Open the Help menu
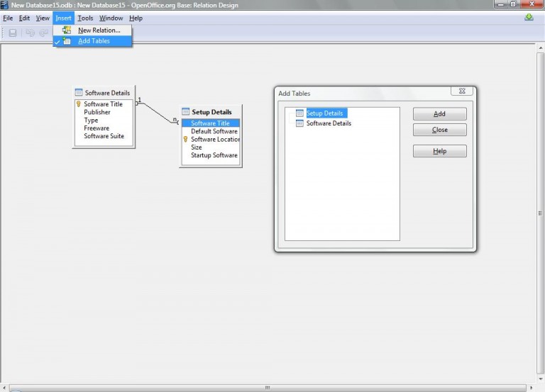Screen dimensions: 545x392 pyautogui.click(x=136, y=18)
